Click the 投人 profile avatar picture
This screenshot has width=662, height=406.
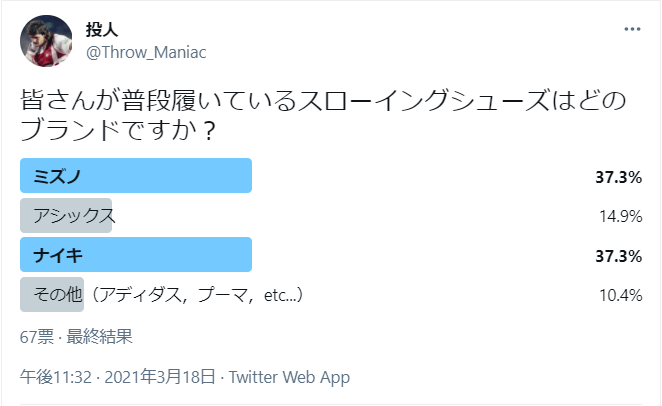46,41
